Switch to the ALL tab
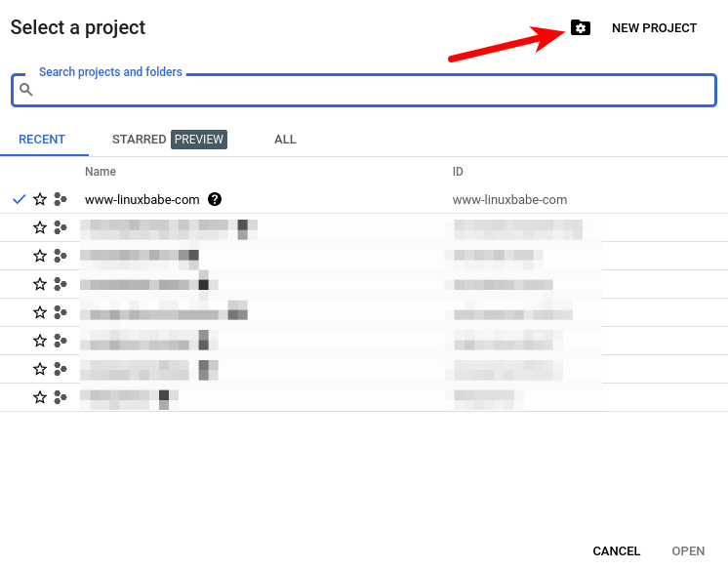 point(285,140)
